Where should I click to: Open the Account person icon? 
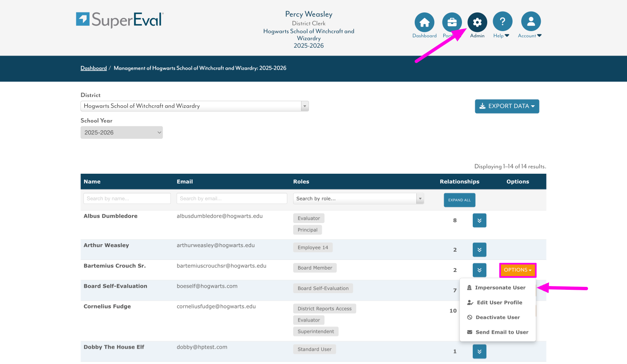(x=531, y=21)
